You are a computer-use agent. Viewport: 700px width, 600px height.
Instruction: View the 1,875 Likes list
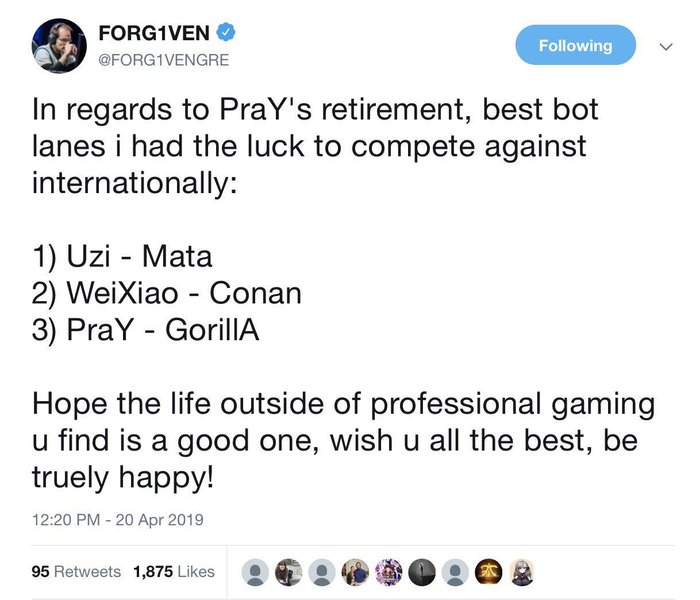pyautogui.click(x=174, y=571)
